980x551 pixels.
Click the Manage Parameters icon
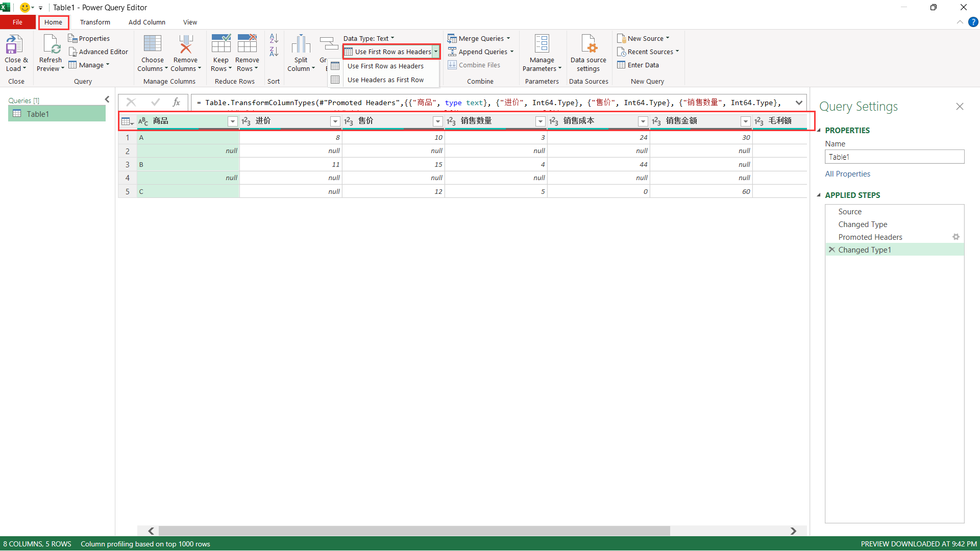point(542,45)
